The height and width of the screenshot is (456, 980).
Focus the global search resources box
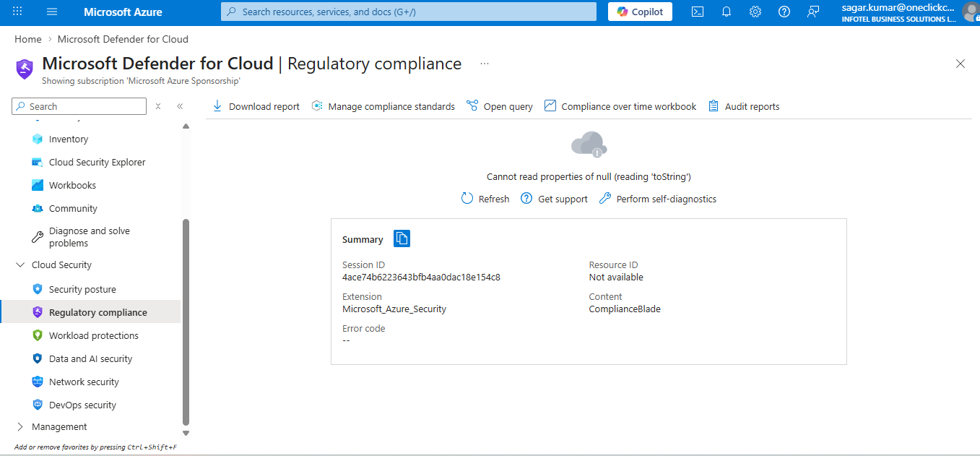click(x=409, y=12)
